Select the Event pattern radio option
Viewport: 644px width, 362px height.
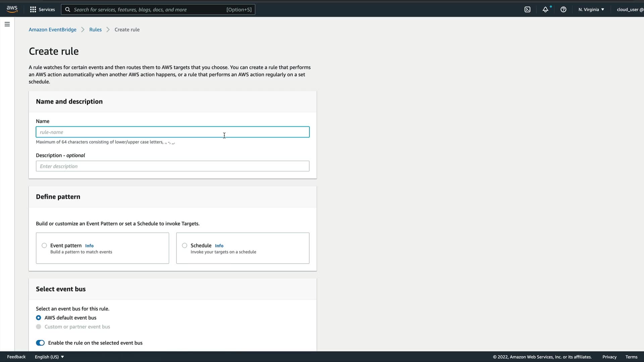tap(44, 245)
